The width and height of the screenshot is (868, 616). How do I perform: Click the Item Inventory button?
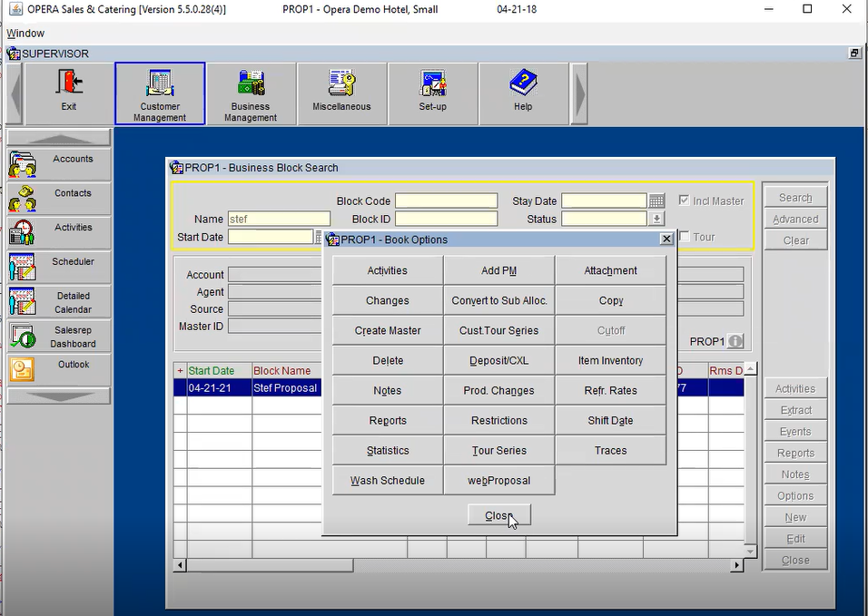[x=610, y=360]
